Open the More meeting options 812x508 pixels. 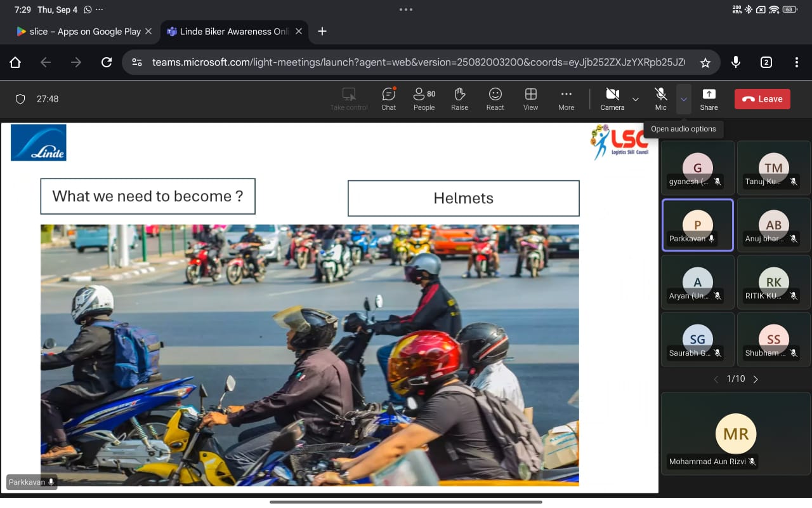[x=566, y=98]
